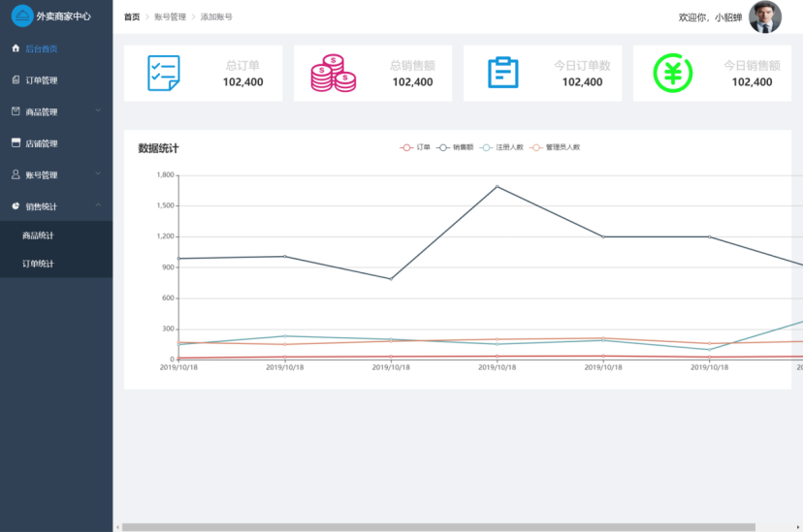Open 商品统计 submenu item
This screenshot has width=803, height=532.
(x=39, y=235)
